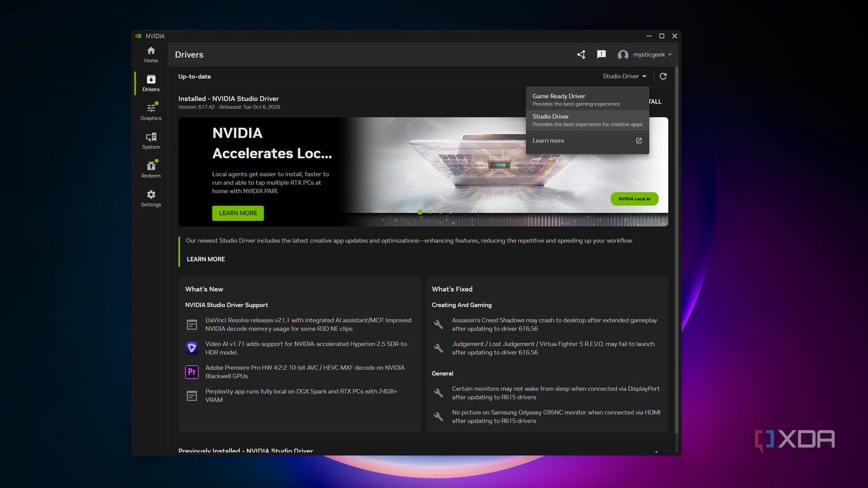Select Game Ready Driver option
This screenshot has width=868, height=488.
click(x=588, y=99)
